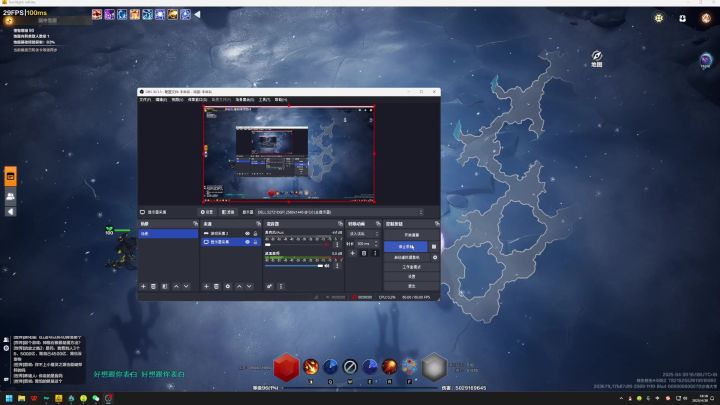Open Filters button in source toolbar
This screenshot has height=405, width=720.
pyautogui.click(x=228, y=212)
